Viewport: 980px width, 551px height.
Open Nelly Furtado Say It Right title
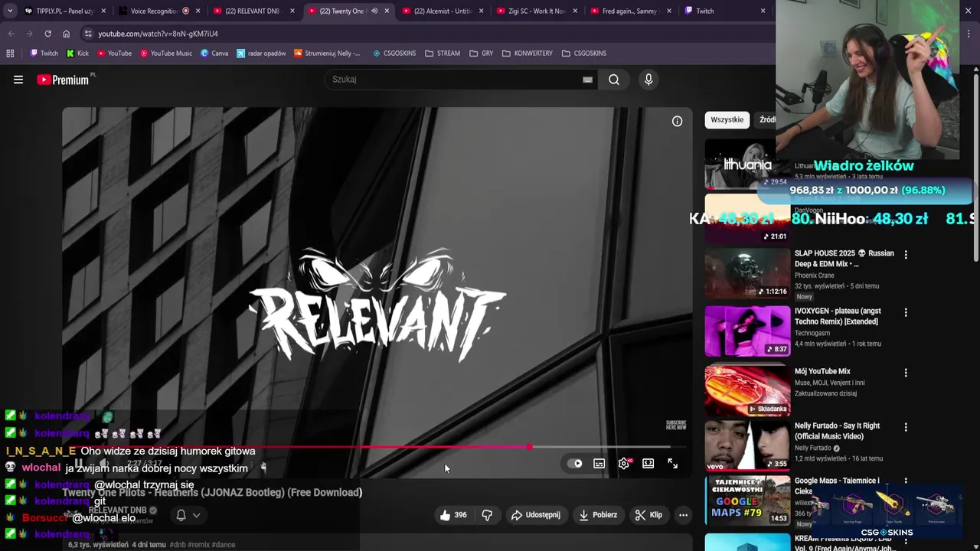[837, 431]
